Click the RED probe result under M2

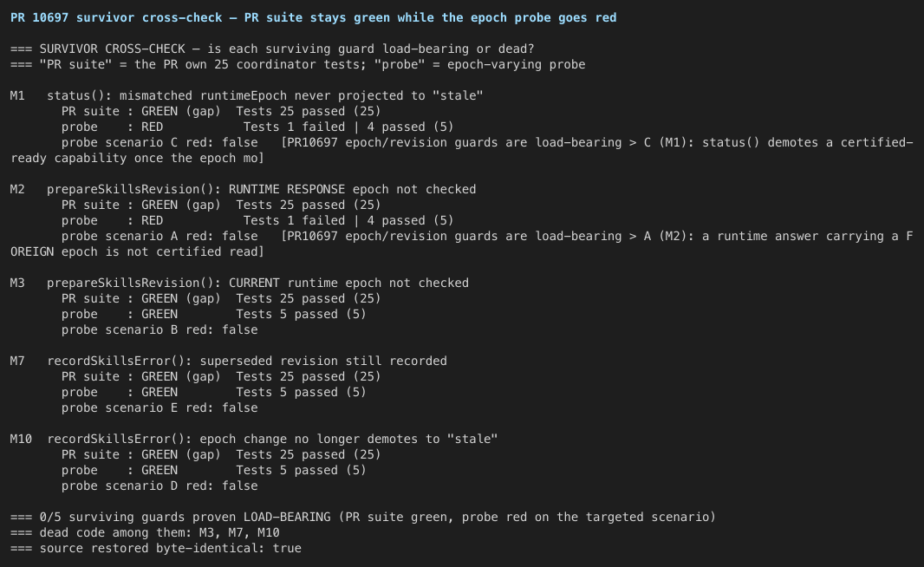pyautogui.click(x=152, y=220)
